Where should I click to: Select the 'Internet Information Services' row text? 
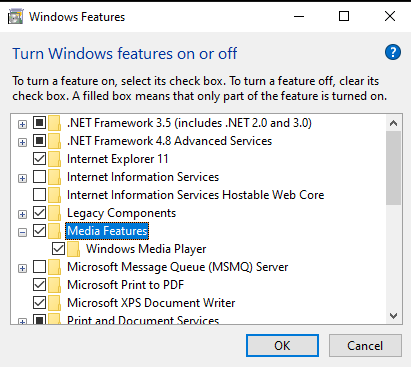[143, 177]
